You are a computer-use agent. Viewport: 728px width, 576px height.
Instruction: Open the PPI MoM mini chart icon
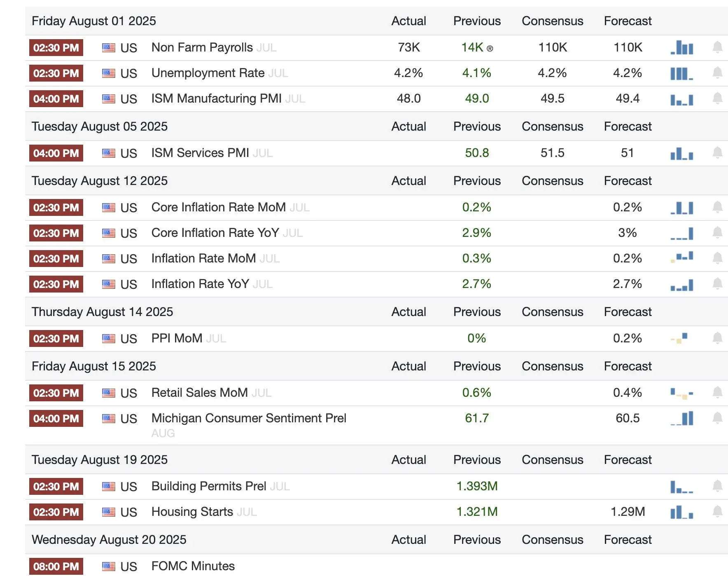tap(679, 339)
